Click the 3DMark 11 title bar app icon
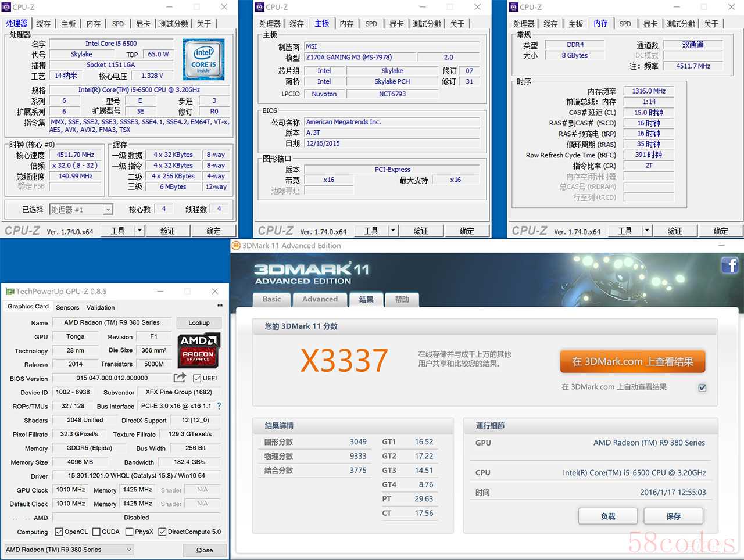The image size is (744, 560). 237,245
